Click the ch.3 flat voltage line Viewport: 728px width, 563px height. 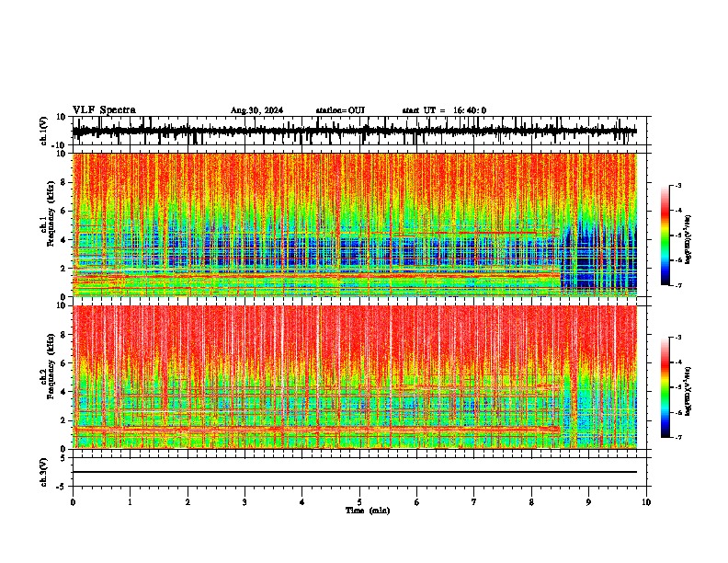point(354,472)
